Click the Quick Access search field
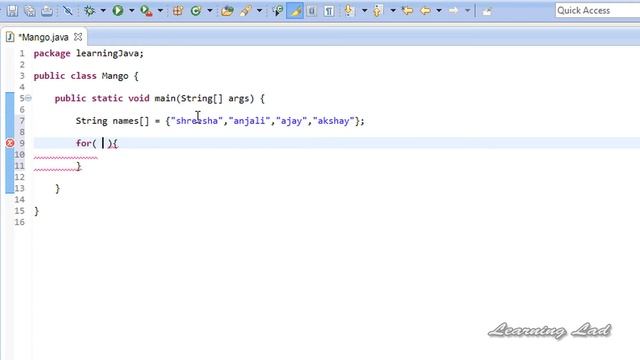The image size is (640, 360). click(597, 10)
